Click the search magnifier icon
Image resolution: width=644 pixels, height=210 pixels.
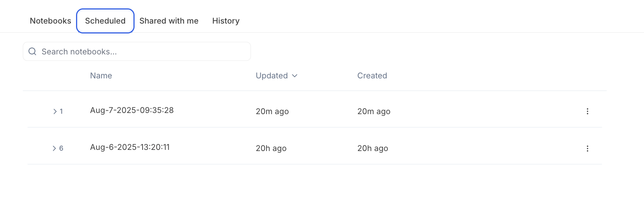(33, 51)
